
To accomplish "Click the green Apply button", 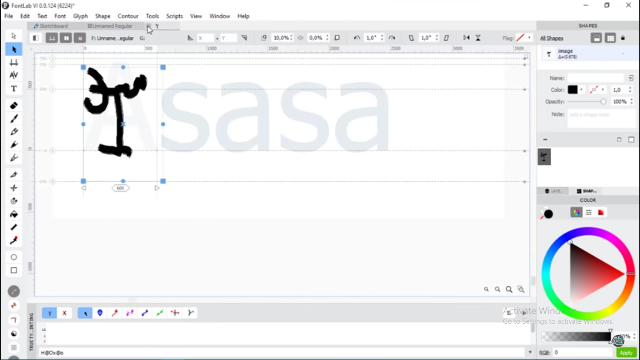I will tap(626, 353).
